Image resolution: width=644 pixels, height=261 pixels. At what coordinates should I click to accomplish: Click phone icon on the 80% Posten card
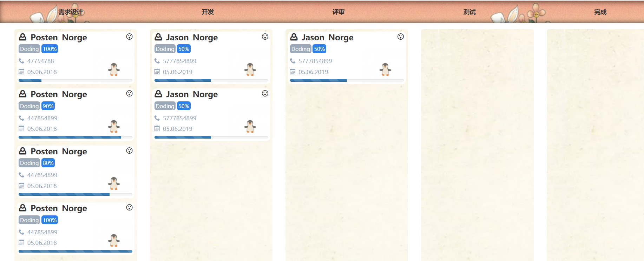[21, 175]
